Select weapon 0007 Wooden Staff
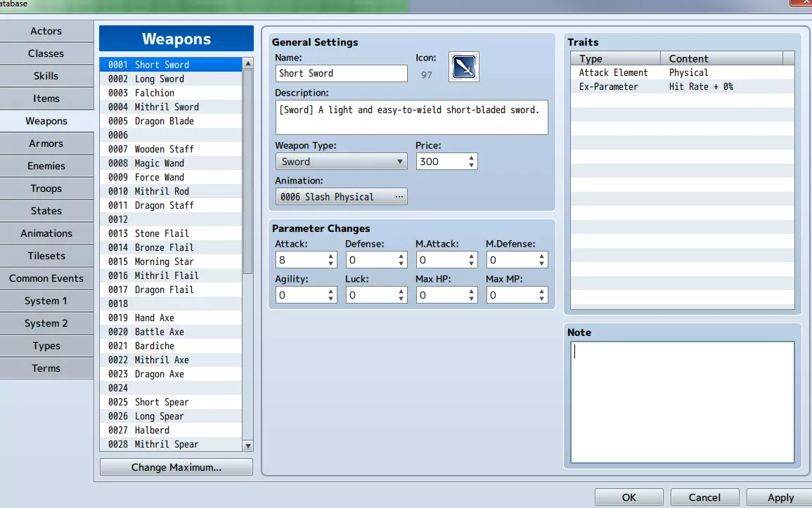The height and width of the screenshot is (508, 812). tap(170, 149)
